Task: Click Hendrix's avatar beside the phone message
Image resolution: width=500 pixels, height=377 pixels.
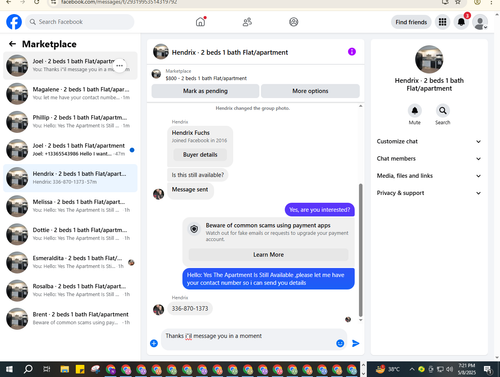Action: 158,309
